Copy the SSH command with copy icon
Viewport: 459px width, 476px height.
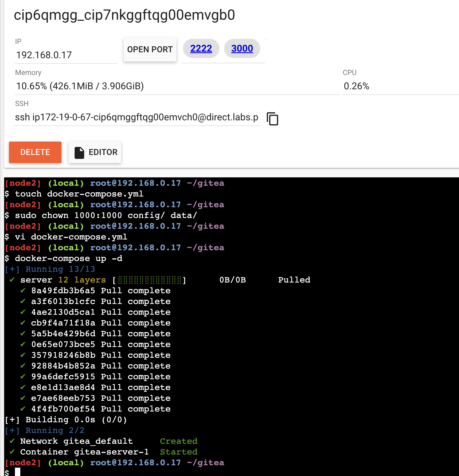(x=272, y=119)
